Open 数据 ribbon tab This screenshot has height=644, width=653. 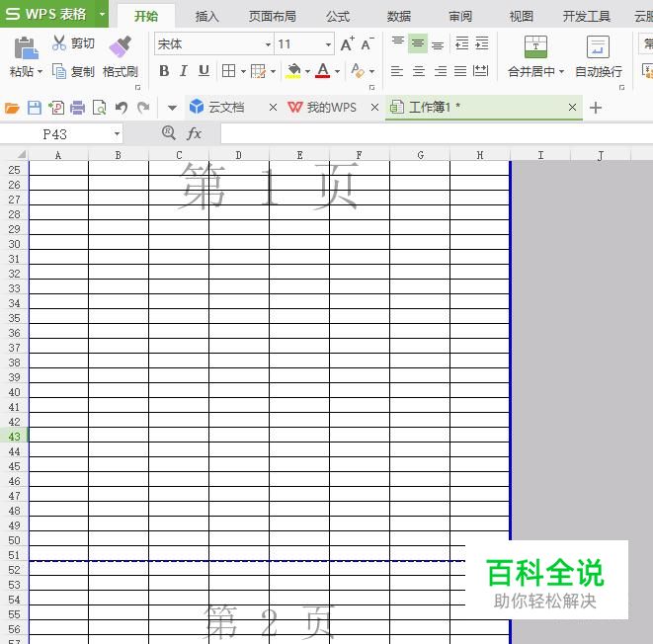(x=399, y=16)
